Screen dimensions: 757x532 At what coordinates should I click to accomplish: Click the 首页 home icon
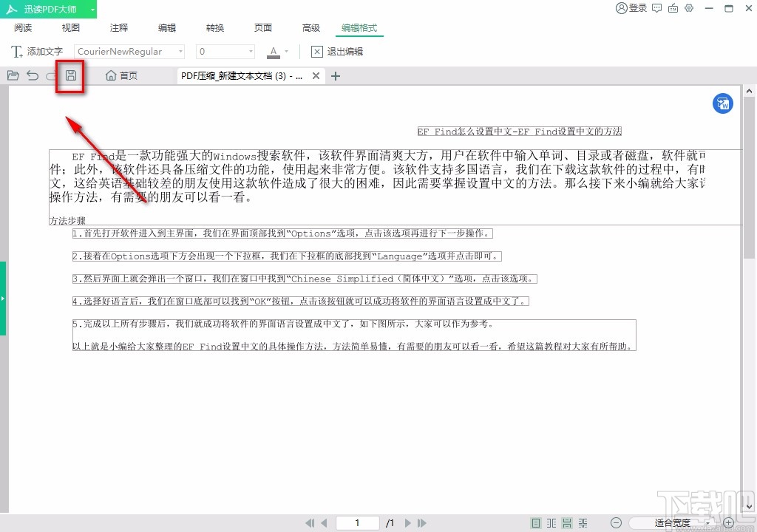[x=120, y=75]
